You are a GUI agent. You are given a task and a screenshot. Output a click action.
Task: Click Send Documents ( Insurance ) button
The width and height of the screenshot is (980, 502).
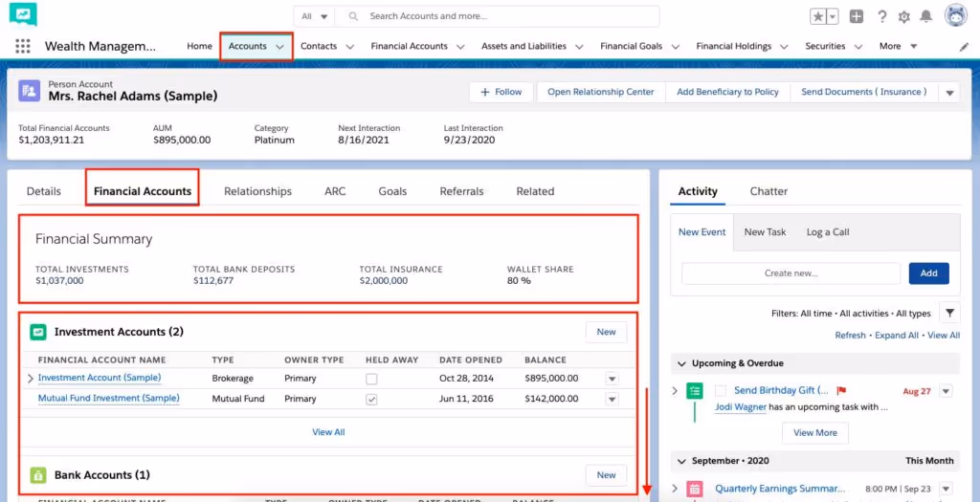pyautogui.click(x=864, y=92)
